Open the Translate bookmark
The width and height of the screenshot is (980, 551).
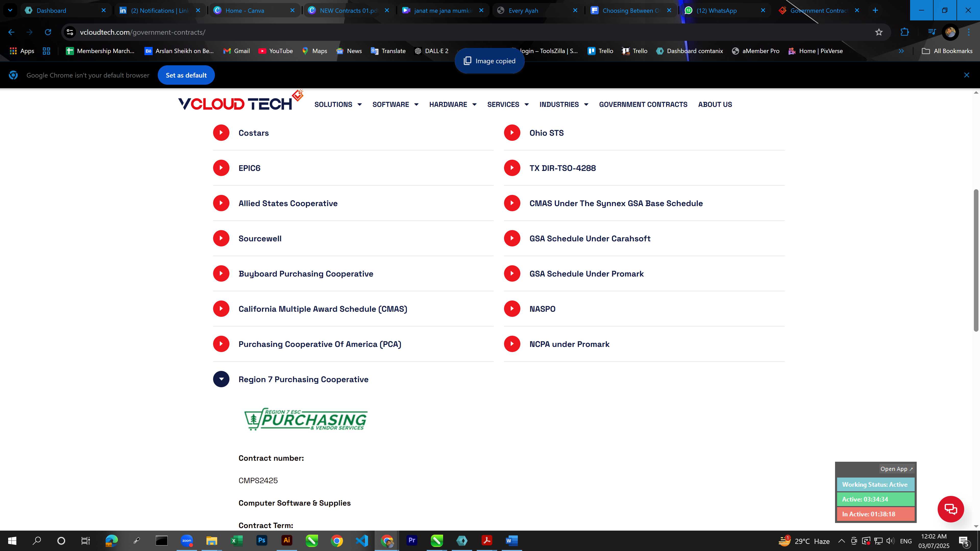[388, 51]
